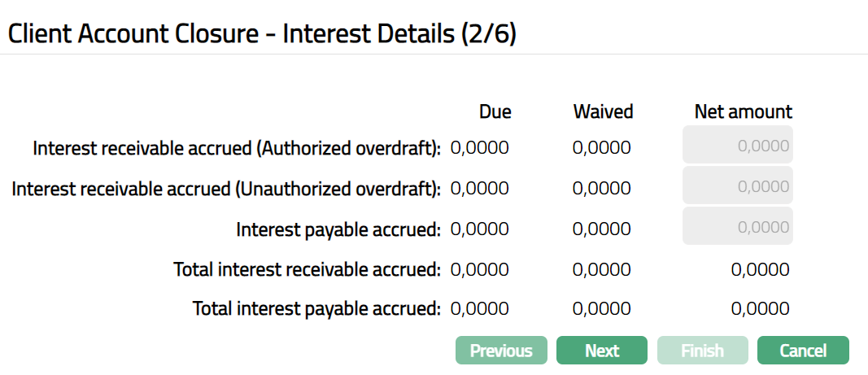868x375 pixels.
Task: Select the Net amount column header
Action: point(743,111)
